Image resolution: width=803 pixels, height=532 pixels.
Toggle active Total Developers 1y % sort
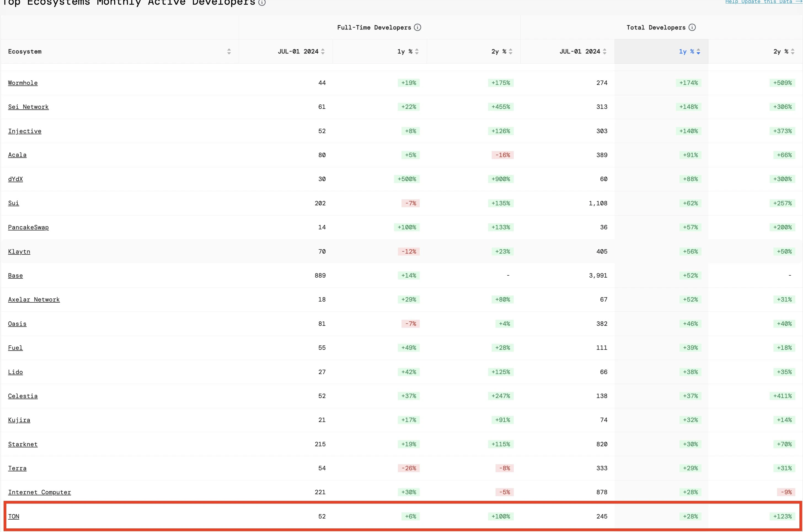(698, 52)
